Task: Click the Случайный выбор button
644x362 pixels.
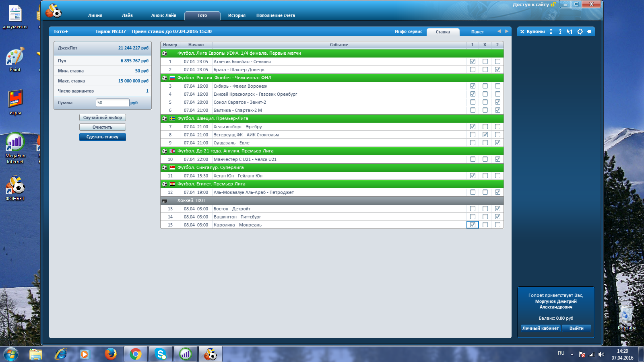Action: (103, 117)
